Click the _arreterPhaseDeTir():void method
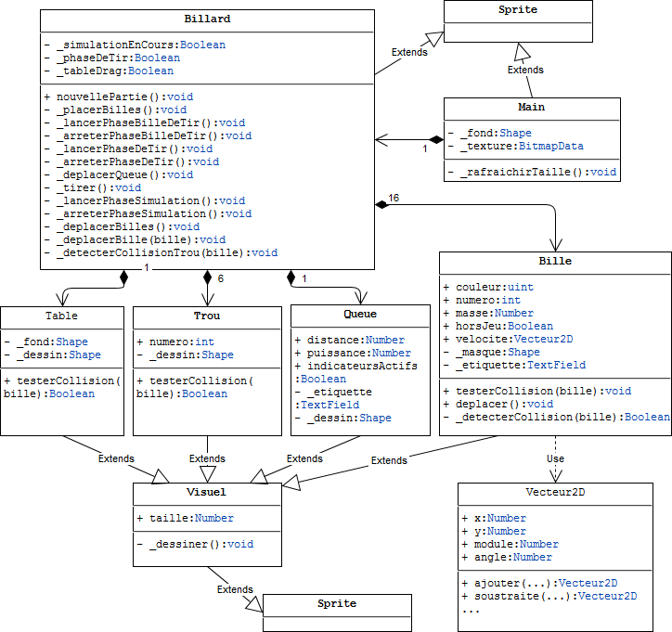 [132, 161]
